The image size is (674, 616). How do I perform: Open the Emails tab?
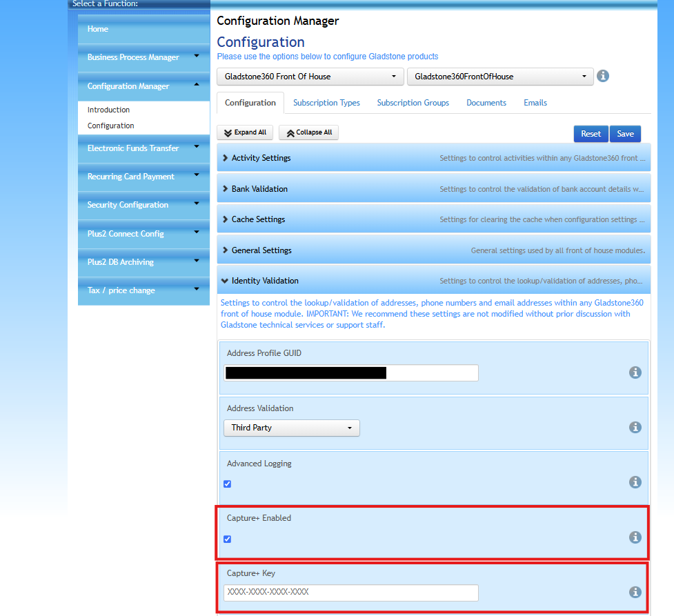[x=535, y=103]
